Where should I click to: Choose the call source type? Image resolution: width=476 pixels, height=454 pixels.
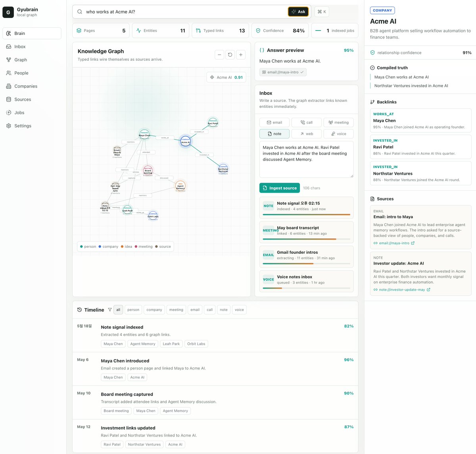pyautogui.click(x=306, y=123)
